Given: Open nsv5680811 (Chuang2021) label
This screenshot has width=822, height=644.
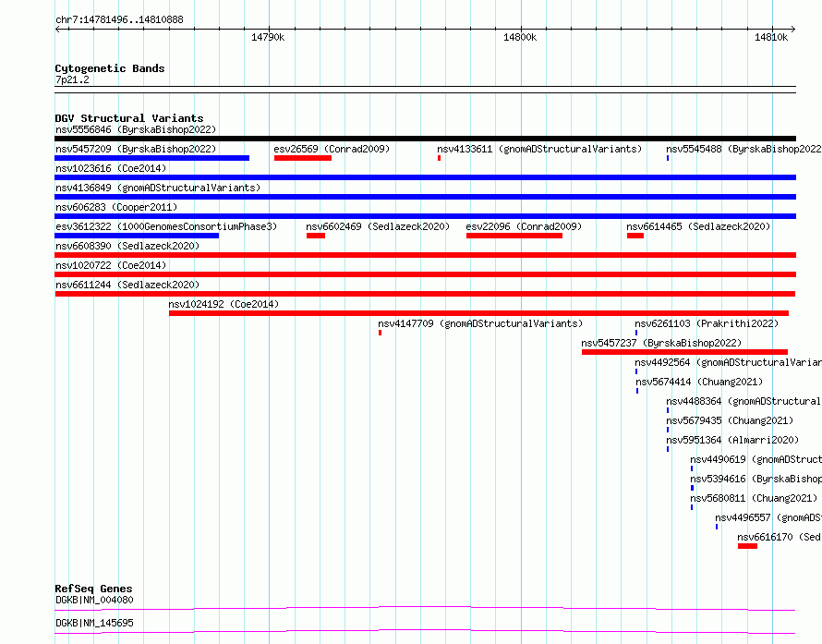Looking at the screenshot, I should coord(754,498).
